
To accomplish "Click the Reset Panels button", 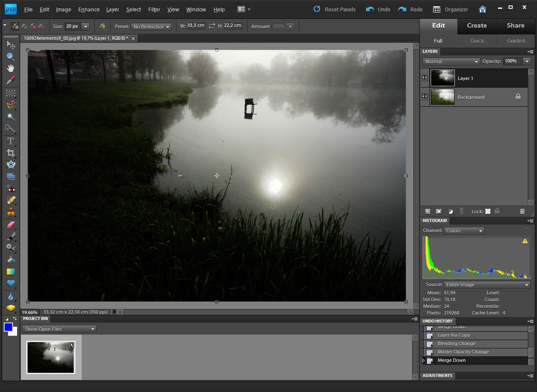I will click(335, 9).
